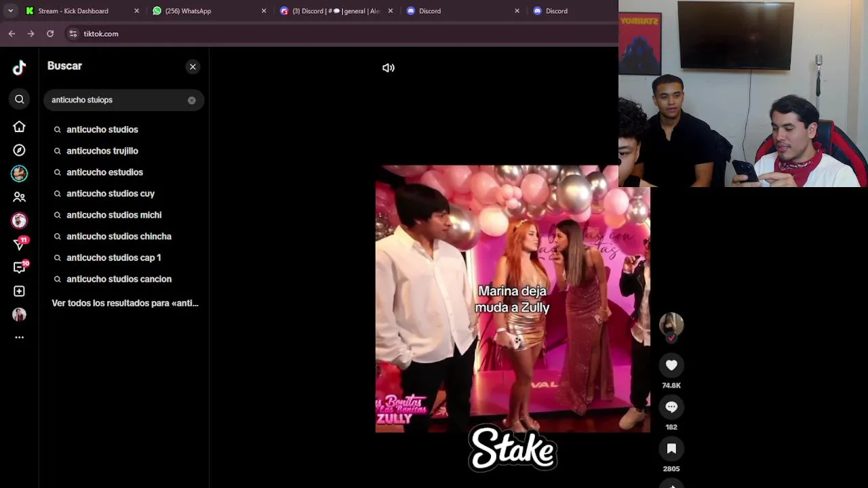
Task: Open site info icon beside tiktok.com
Action: (x=73, y=33)
